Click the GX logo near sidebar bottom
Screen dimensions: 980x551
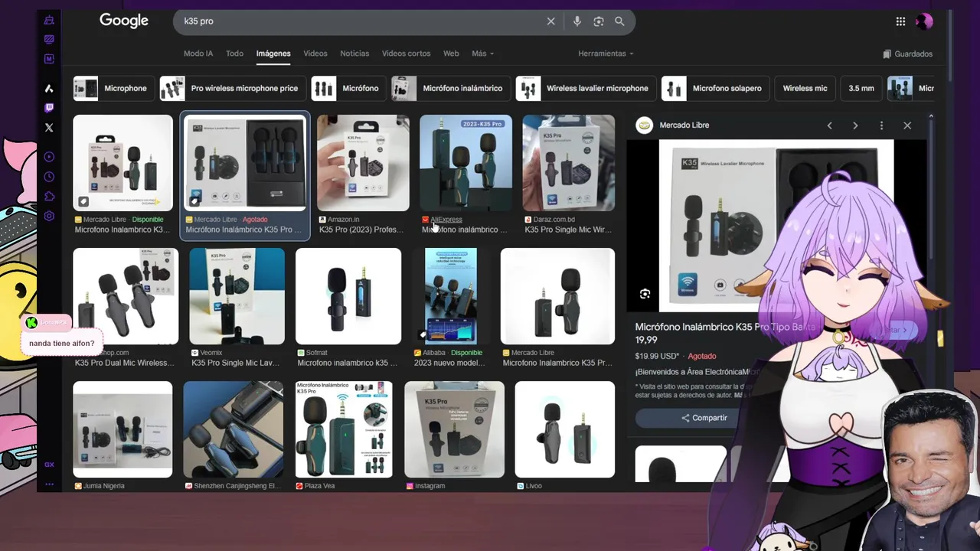click(x=49, y=465)
